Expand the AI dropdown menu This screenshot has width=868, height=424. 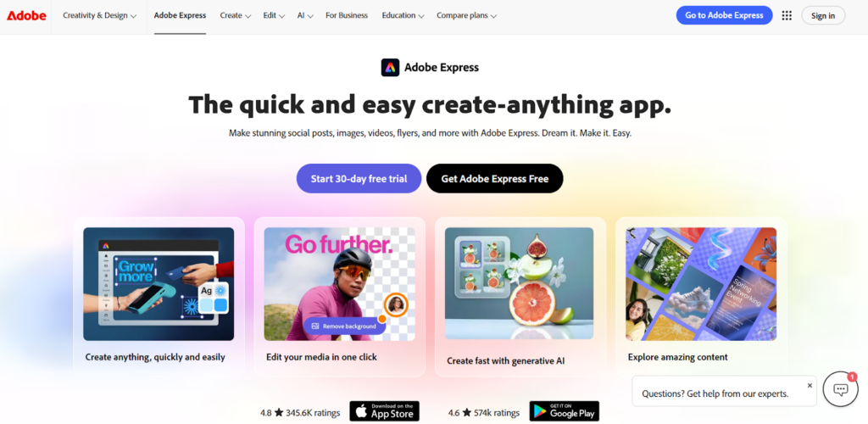305,15
